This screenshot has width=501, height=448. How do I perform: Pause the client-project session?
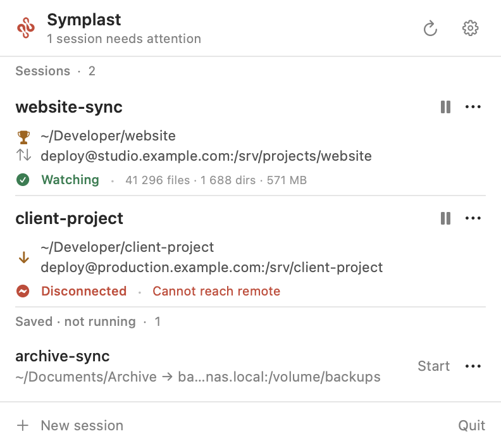coord(445,218)
